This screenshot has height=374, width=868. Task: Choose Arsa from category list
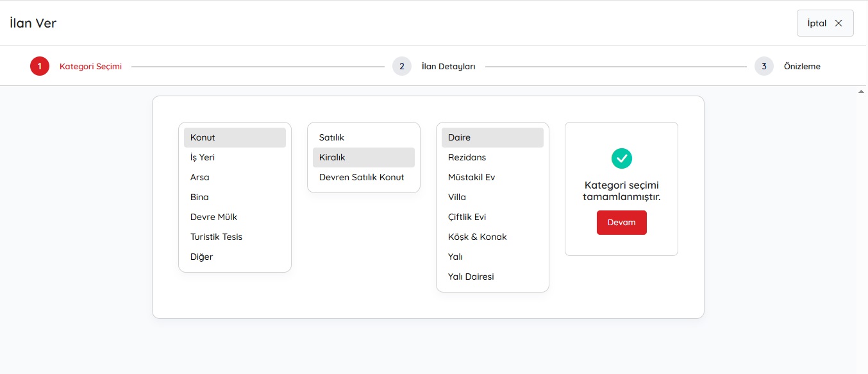coord(200,177)
